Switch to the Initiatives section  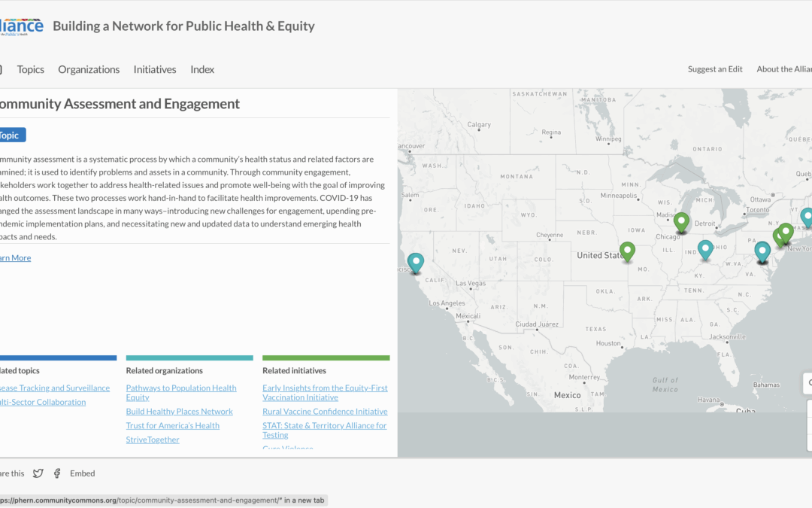(154, 68)
